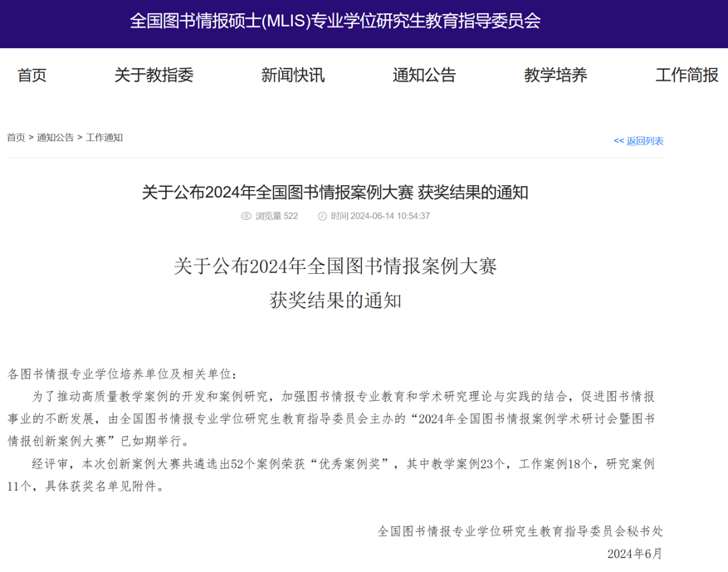Navigate to 工作简报 in the top menu

tap(686, 76)
